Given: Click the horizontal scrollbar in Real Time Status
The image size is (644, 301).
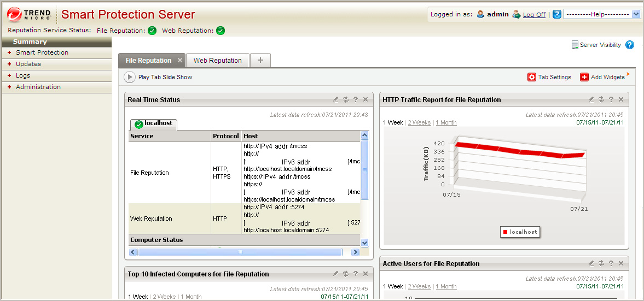Looking at the screenshot, I should (240, 252).
